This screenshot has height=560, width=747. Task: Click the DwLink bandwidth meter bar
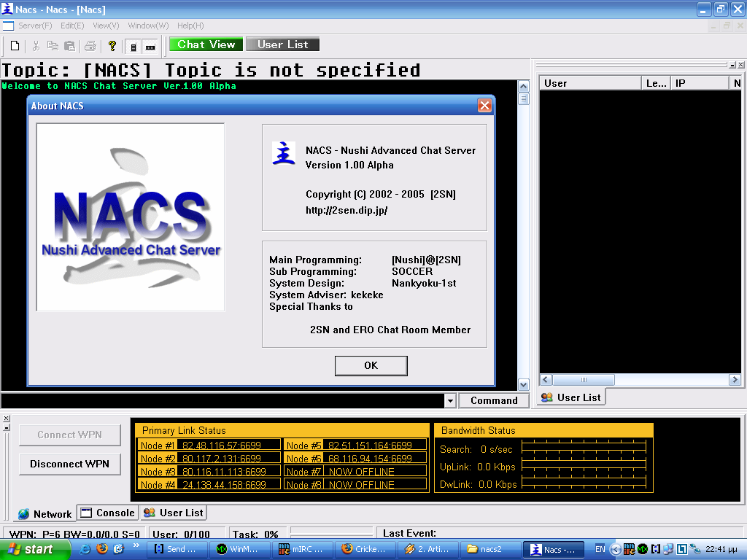pyautogui.click(x=584, y=482)
